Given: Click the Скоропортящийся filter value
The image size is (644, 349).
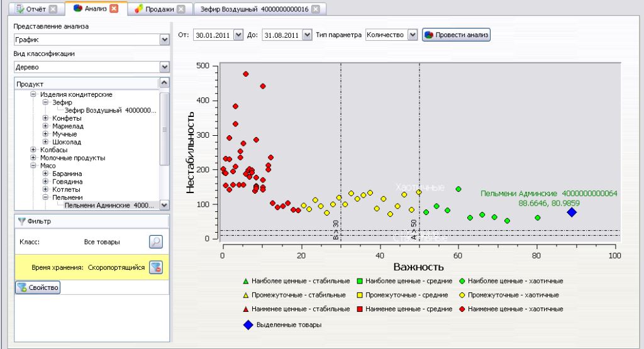Looking at the screenshot, I should coord(116,267).
